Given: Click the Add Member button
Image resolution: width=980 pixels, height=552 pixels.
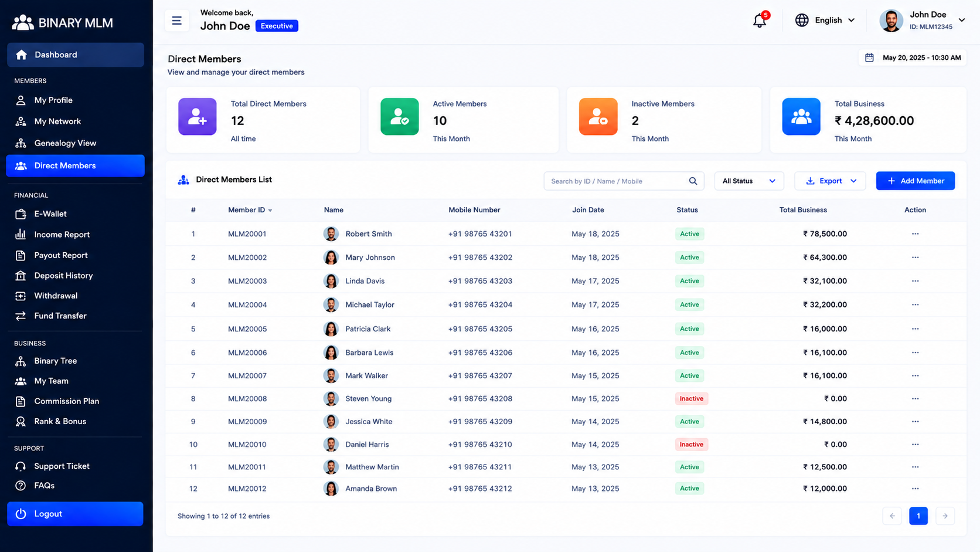Looking at the screenshot, I should pos(915,181).
